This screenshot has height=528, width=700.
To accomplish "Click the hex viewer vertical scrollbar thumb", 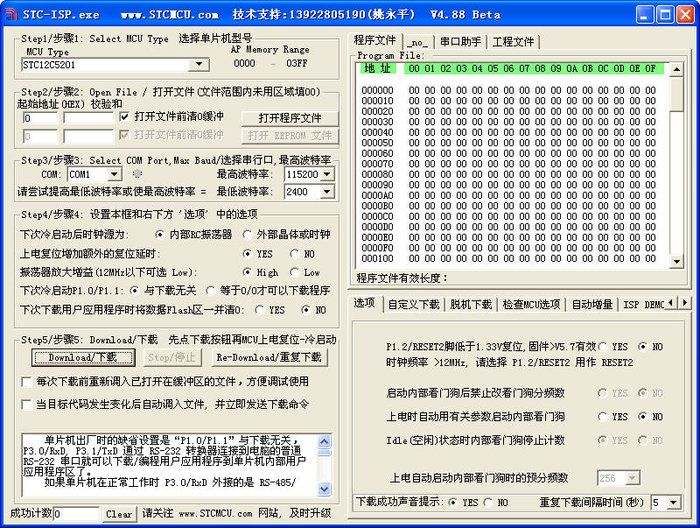I will tap(677, 94).
